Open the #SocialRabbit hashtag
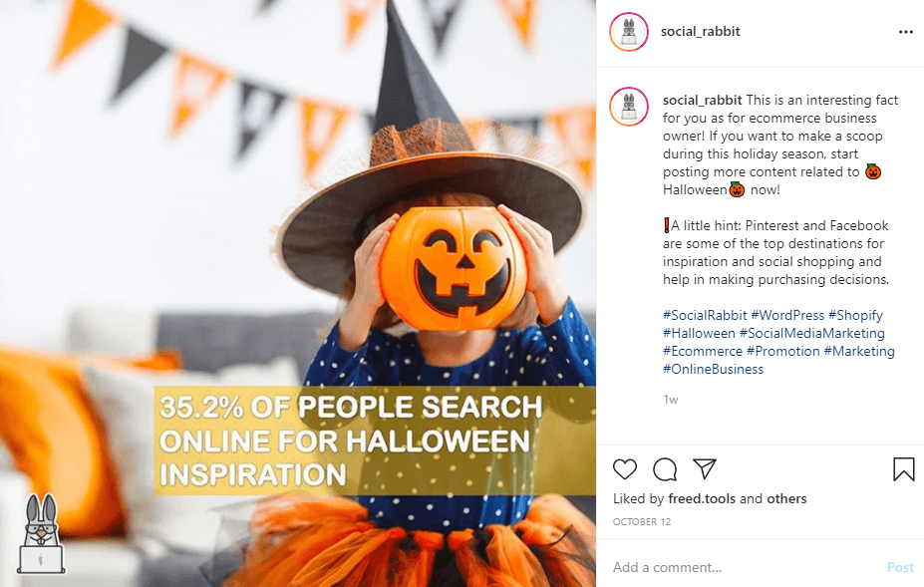This screenshot has height=587, width=924. click(705, 315)
